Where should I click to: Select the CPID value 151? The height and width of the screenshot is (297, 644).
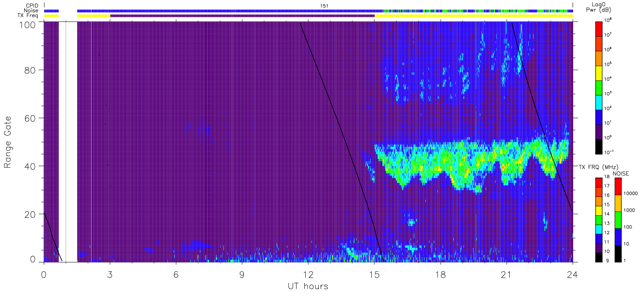click(325, 6)
